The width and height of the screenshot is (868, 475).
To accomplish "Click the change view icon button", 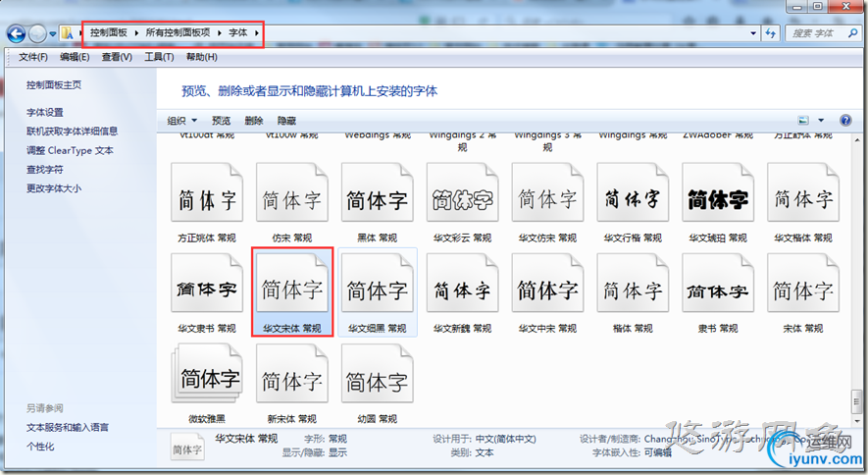I will (x=803, y=120).
